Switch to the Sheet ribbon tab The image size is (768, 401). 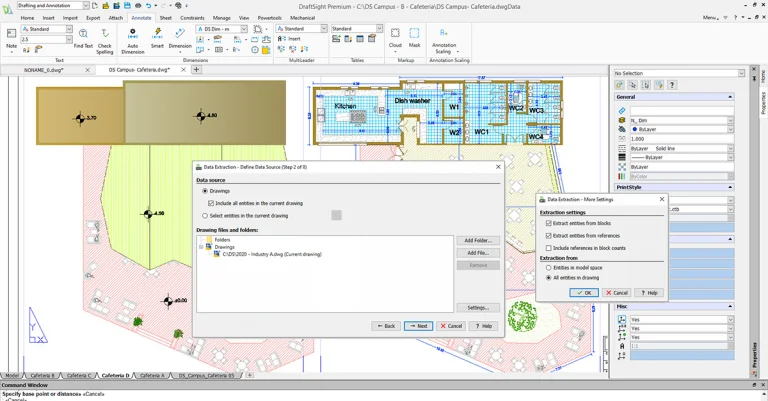165,18
